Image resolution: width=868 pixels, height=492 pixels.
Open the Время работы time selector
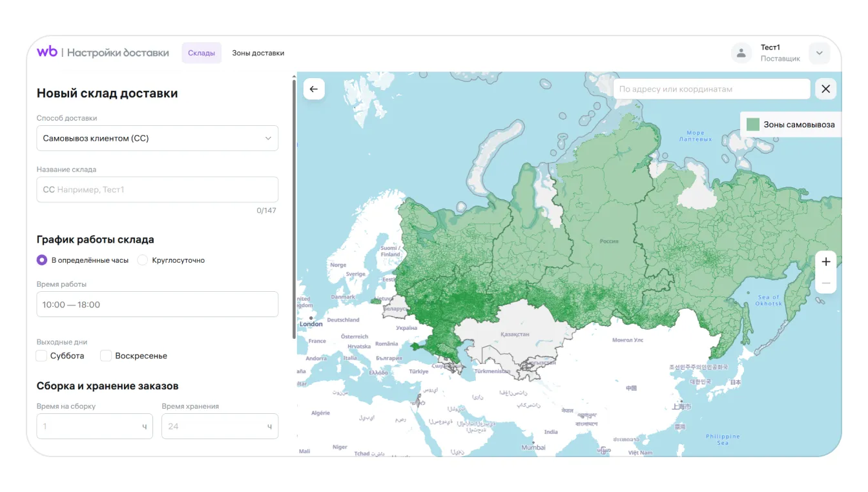(x=157, y=304)
